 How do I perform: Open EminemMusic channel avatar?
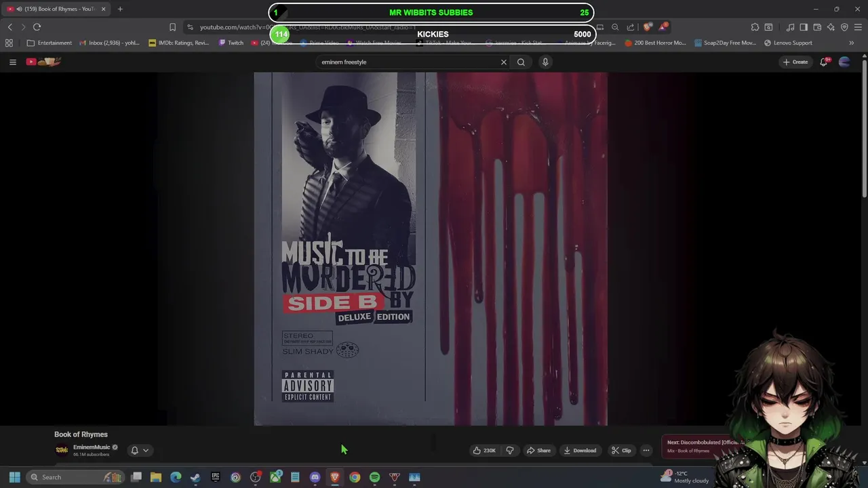(x=62, y=450)
